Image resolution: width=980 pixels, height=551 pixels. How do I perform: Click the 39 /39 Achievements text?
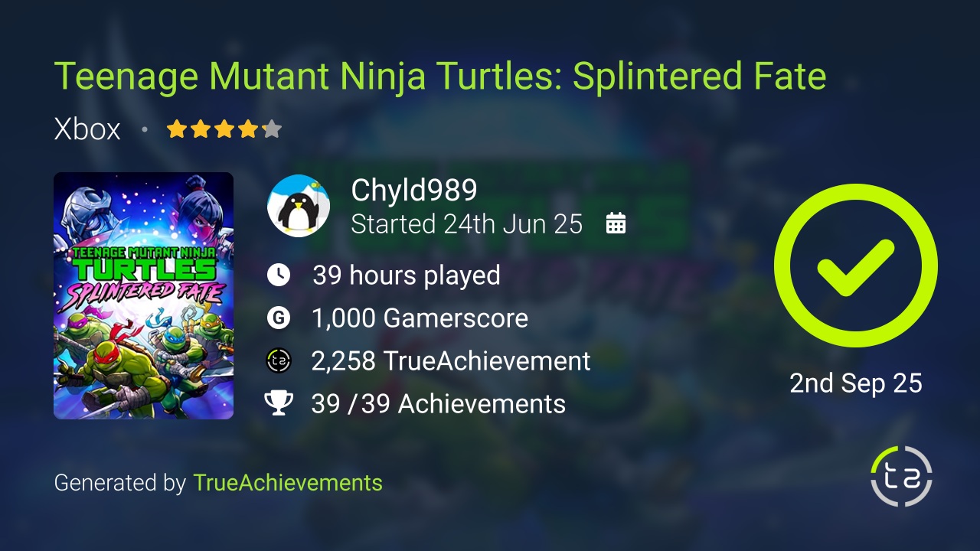tap(438, 403)
